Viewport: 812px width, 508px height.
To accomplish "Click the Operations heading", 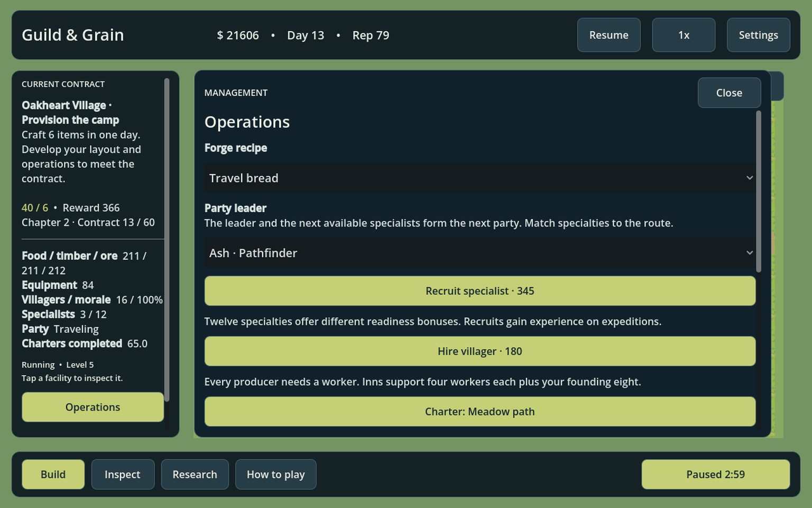I will [247, 122].
